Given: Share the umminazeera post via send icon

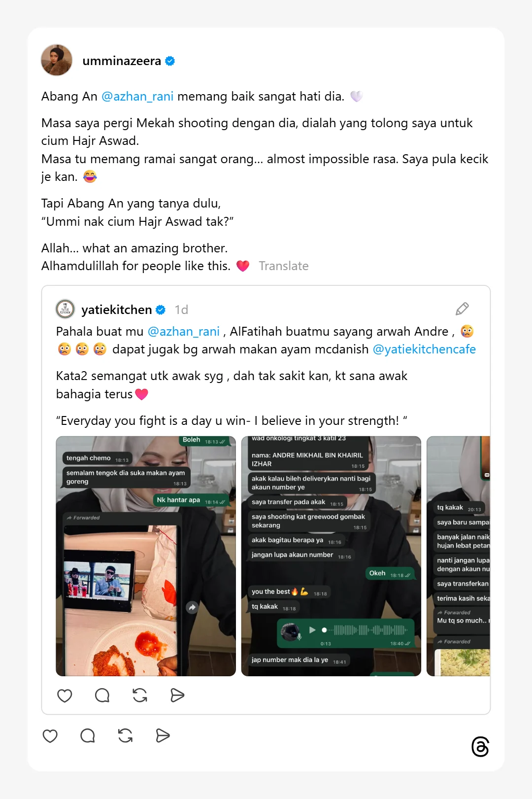Looking at the screenshot, I should (163, 736).
